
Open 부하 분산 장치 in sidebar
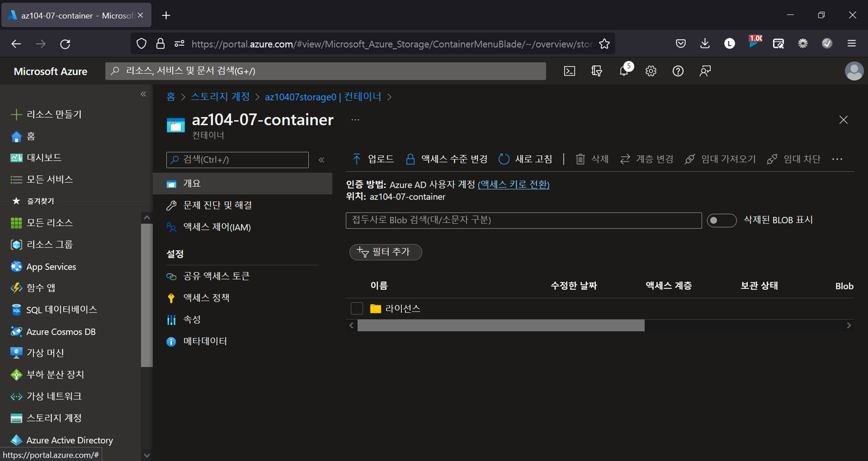coord(47,374)
